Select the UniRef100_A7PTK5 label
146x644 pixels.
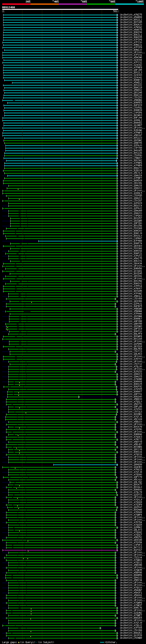[x=131, y=628]
